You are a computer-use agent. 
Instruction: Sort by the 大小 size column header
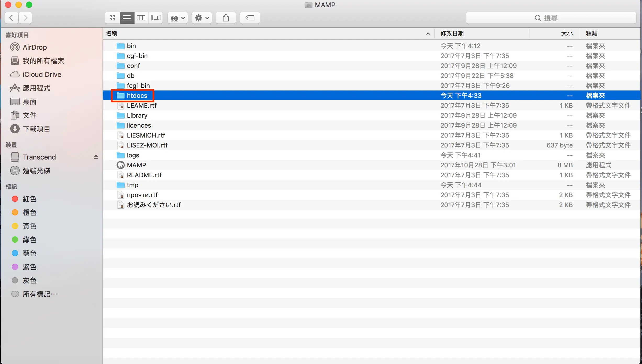555,33
